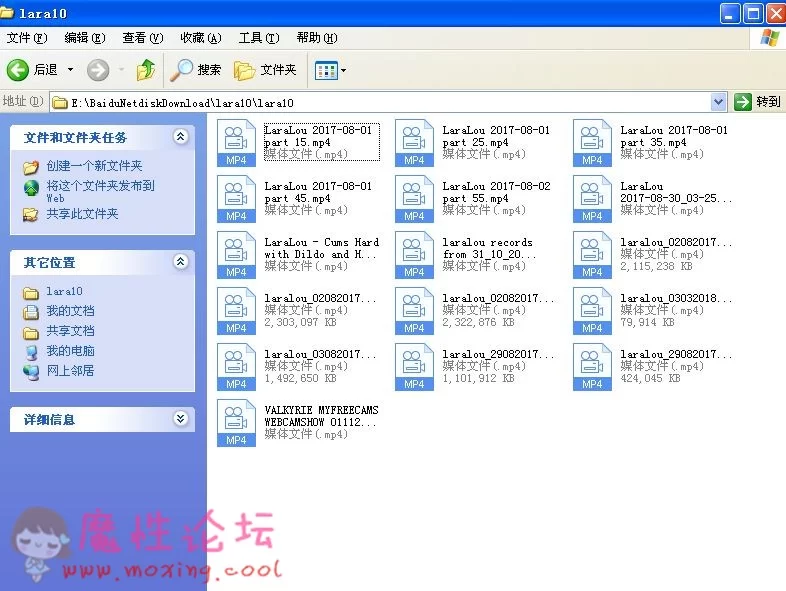The height and width of the screenshot is (591, 786).
Task: Click file name 'VALKYRIE MYFREECAMS WEBCAMSHOW'
Action: click(x=321, y=416)
